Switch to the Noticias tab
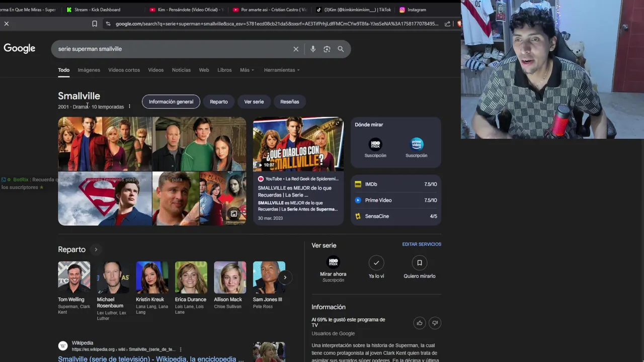Screen dimensions: 644x362 pyautogui.click(x=181, y=70)
